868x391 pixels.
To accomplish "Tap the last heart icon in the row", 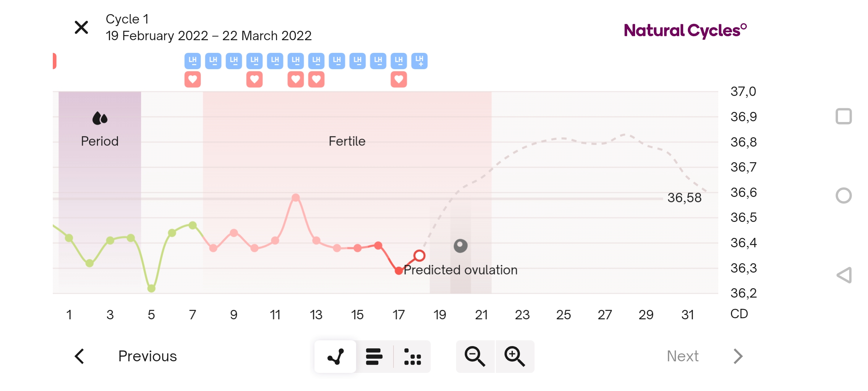I will tap(399, 80).
